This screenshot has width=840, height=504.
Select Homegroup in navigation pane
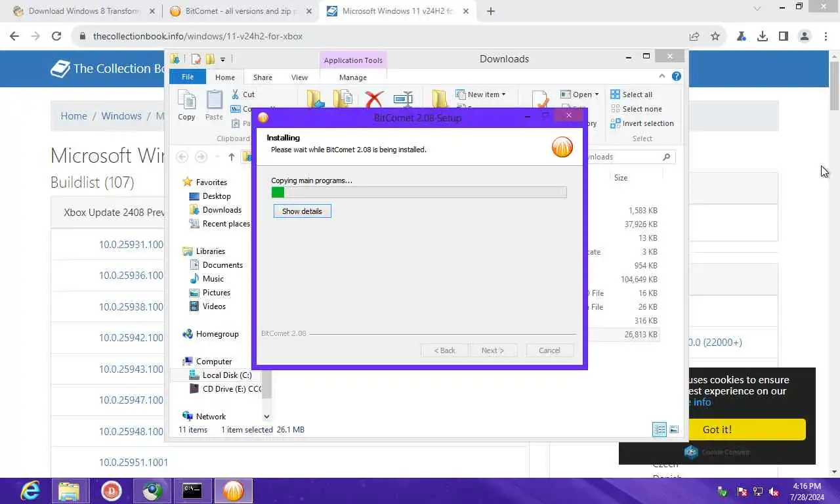point(211,334)
